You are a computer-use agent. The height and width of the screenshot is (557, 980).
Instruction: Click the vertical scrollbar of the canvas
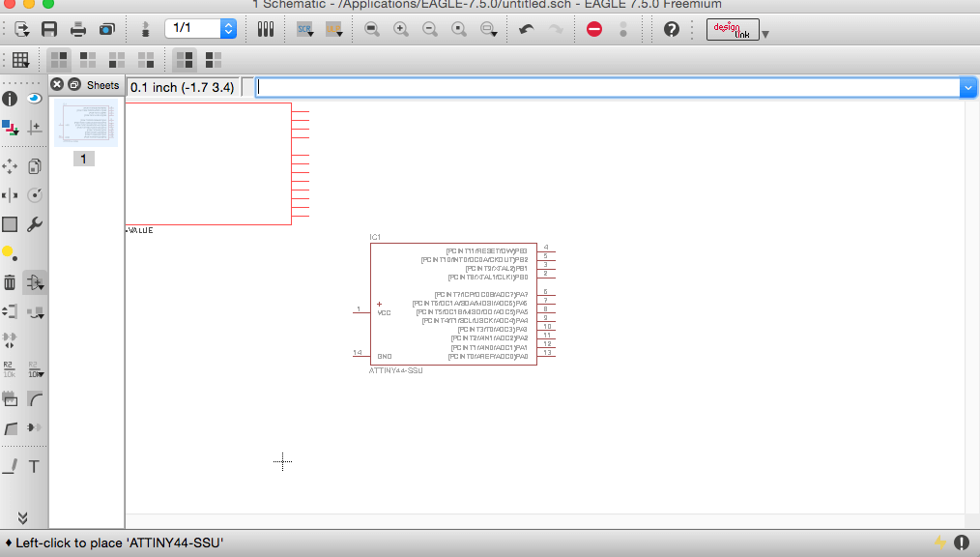pos(972,307)
